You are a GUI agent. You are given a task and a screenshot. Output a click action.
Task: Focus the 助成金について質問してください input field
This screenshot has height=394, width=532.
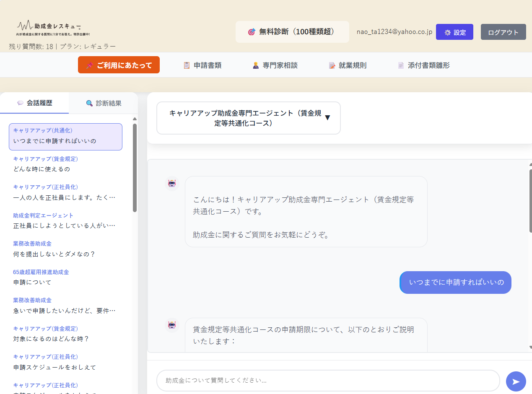click(x=328, y=381)
